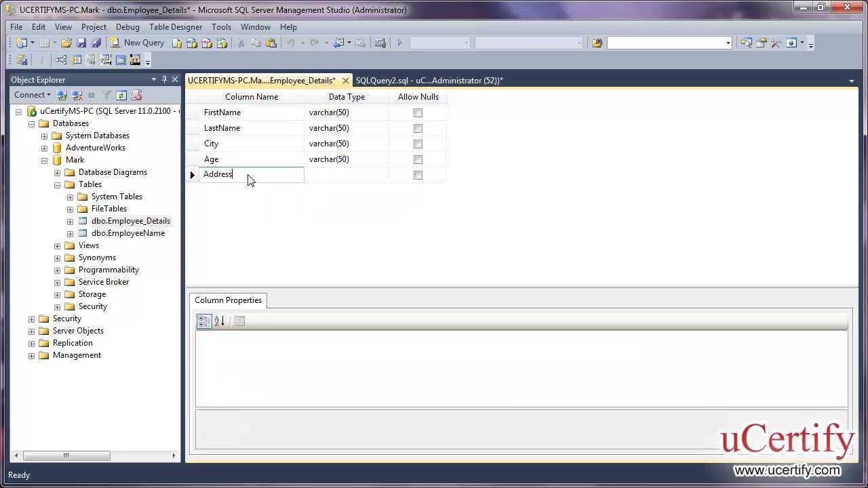Click the Categorized view icon in Column Properties
The height and width of the screenshot is (488, 868).
tap(204, 321)
